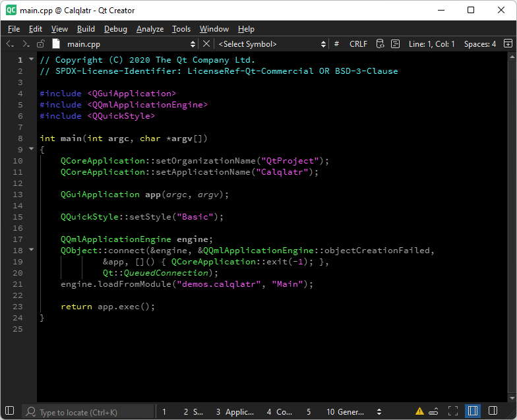Click the Qt Creator logo in title bar
This screenshot has width=517, height=420.
[x=11, y=11]
